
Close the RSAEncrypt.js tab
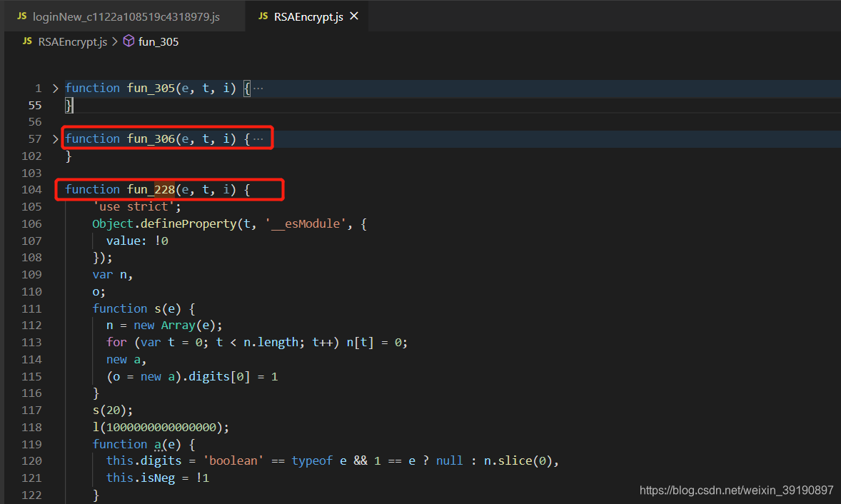pos(354,16)
